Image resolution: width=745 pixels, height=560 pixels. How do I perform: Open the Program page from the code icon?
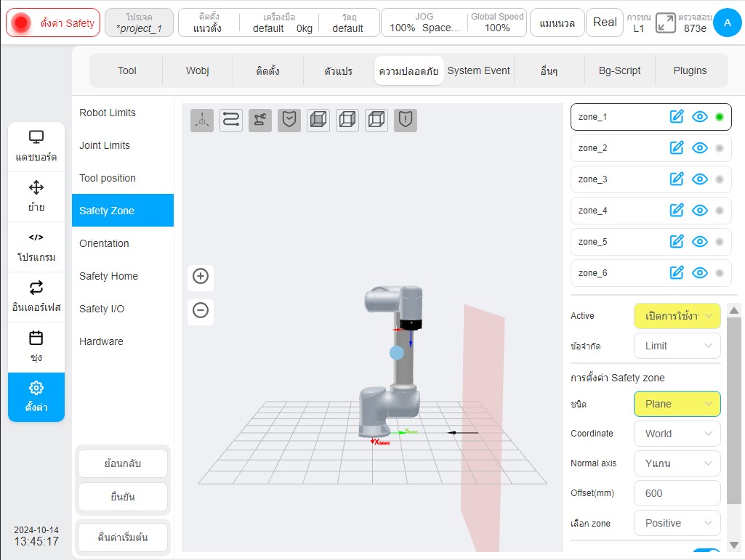tap(36, 247)
